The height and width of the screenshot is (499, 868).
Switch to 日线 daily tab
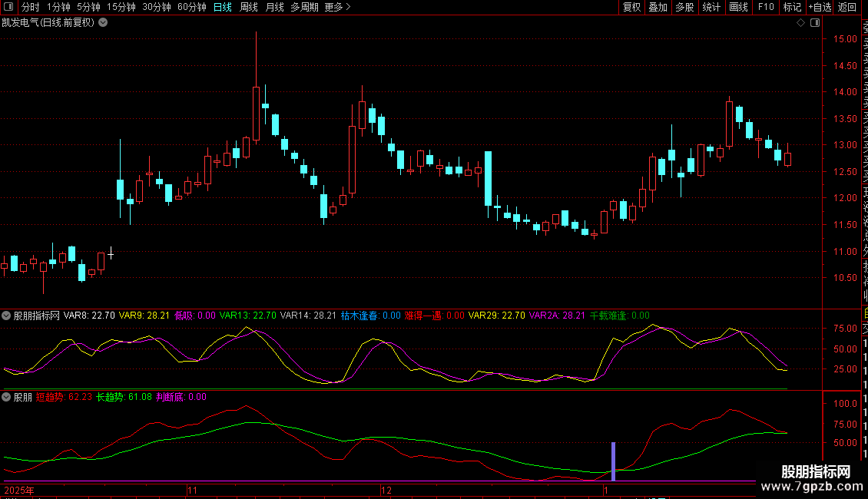tap(222, 7)
